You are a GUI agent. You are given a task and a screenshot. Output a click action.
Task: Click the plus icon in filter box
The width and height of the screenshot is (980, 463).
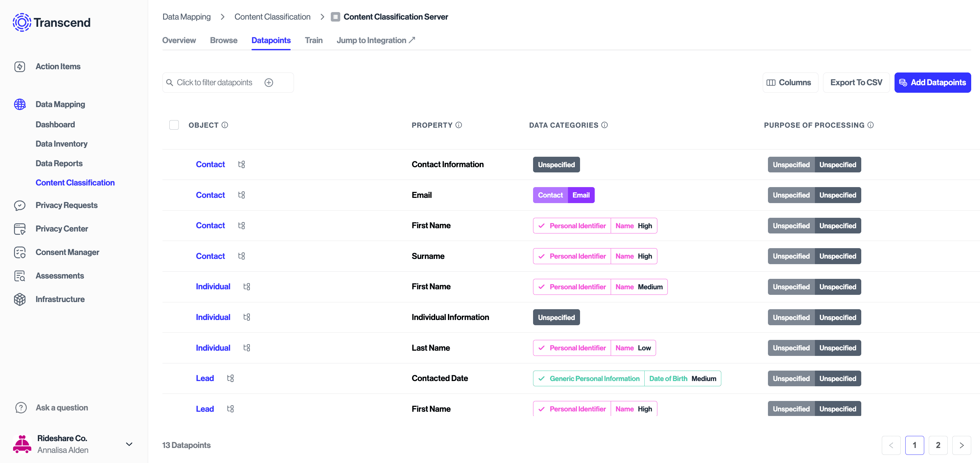click(268, 83)
